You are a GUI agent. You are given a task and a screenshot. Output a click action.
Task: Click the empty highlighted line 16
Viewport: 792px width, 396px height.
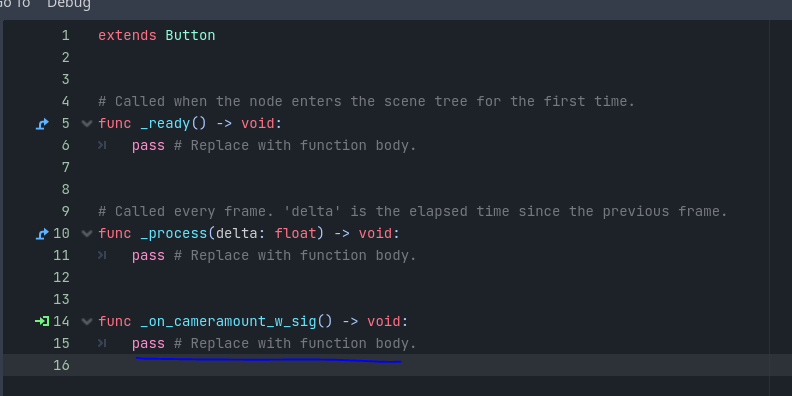pos(396,365)
